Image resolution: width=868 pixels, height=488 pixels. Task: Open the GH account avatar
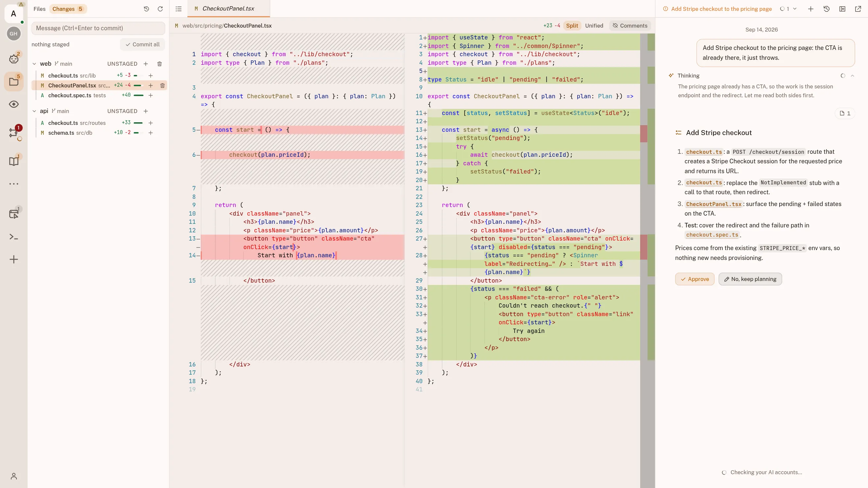[13, 34]
